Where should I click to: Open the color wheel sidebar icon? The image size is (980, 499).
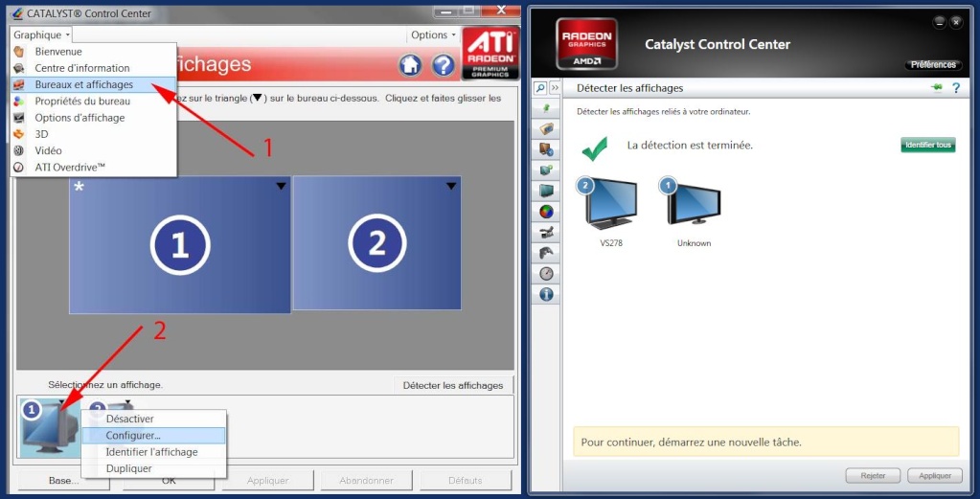coord(546,211)
